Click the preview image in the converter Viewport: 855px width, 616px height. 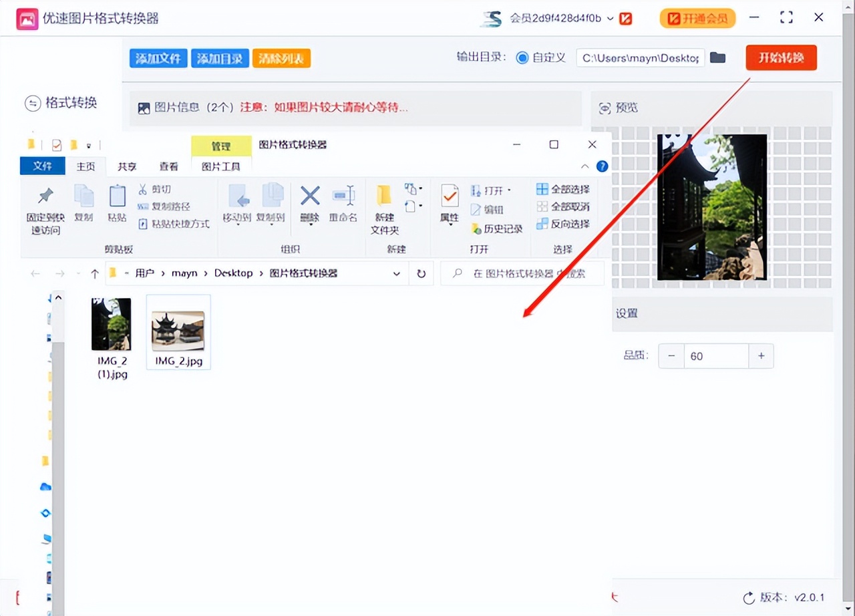click(x=712, y=207)
